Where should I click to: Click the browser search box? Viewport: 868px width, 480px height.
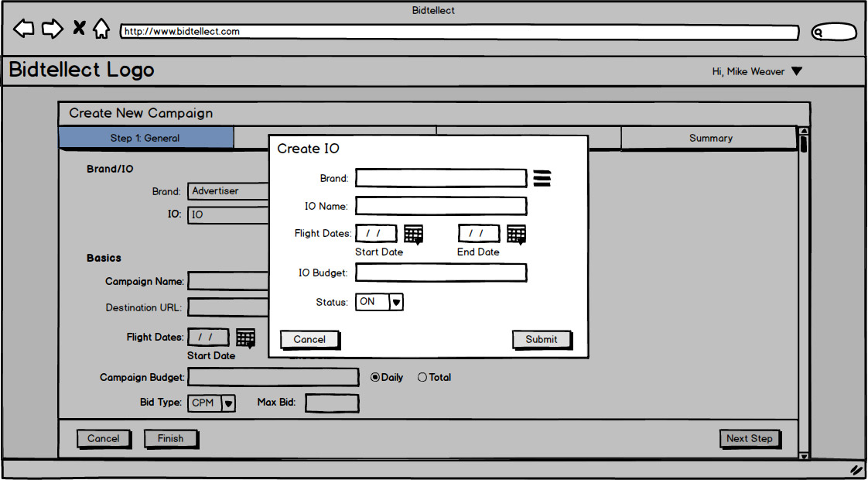tap(834, 33)
